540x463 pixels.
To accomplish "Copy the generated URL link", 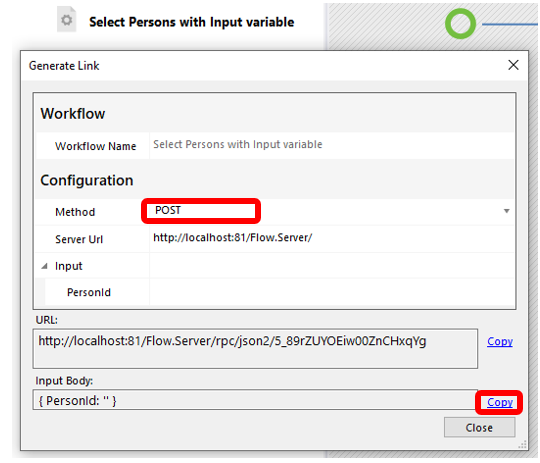I will 500,341.
